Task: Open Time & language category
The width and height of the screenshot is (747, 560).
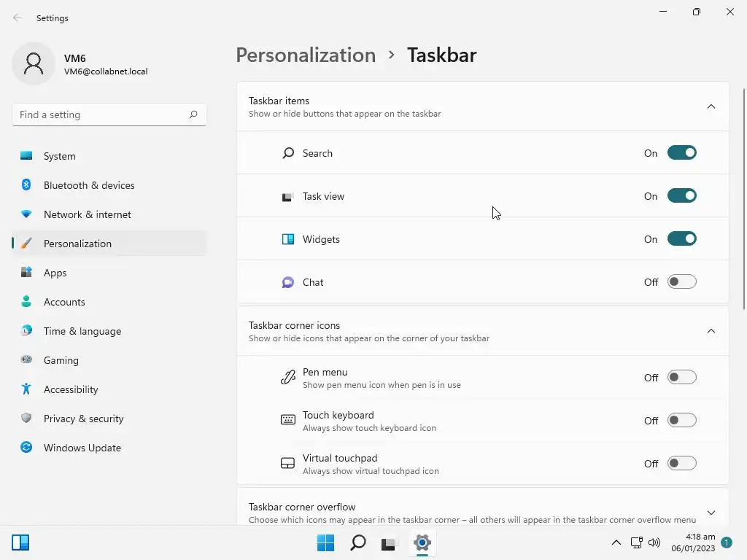Action: (109, 331)
